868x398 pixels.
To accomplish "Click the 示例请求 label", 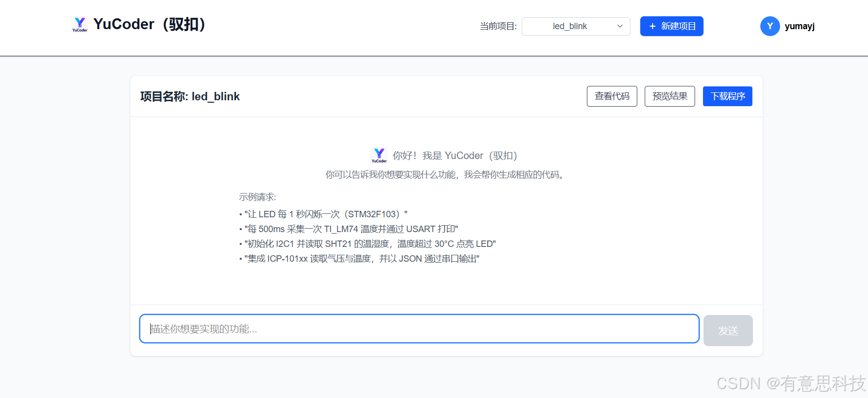I will pos(257,197).
